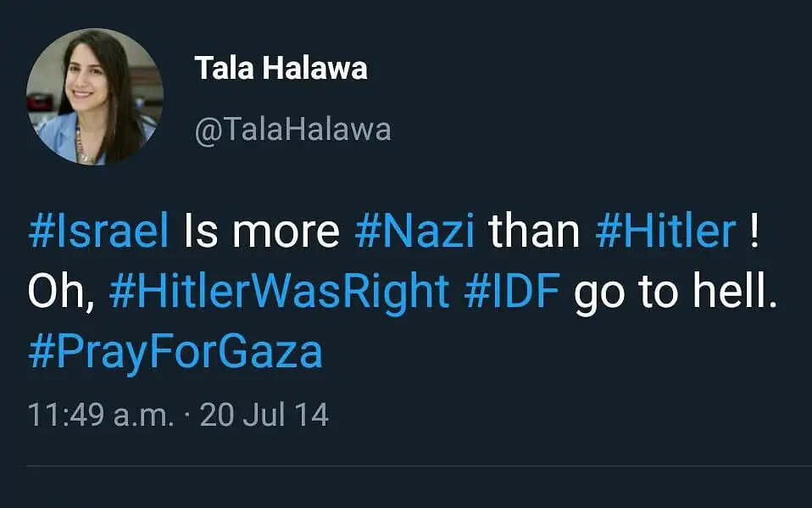Click the word "than" in the tweet

534,232
